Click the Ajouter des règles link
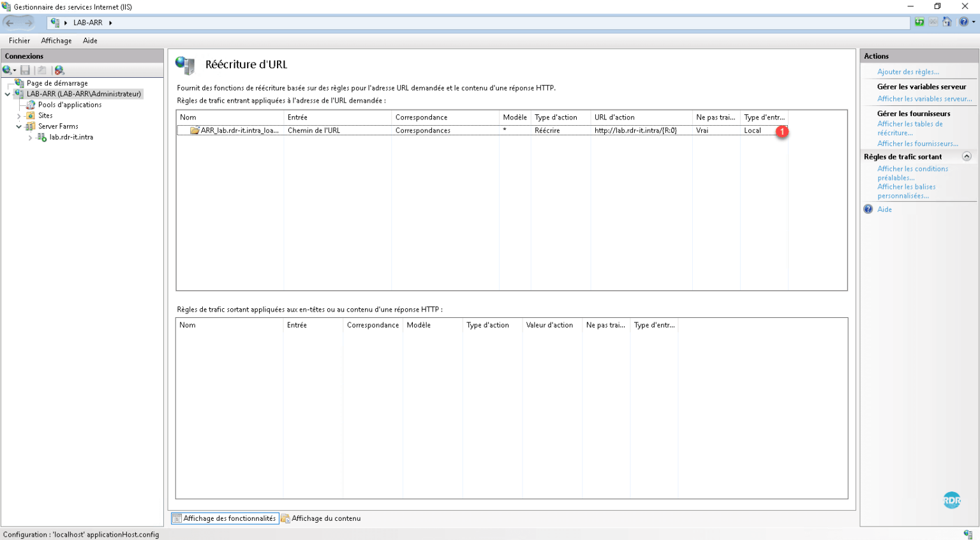The height and width of the screenshot is (540, 980). (908, 72)
